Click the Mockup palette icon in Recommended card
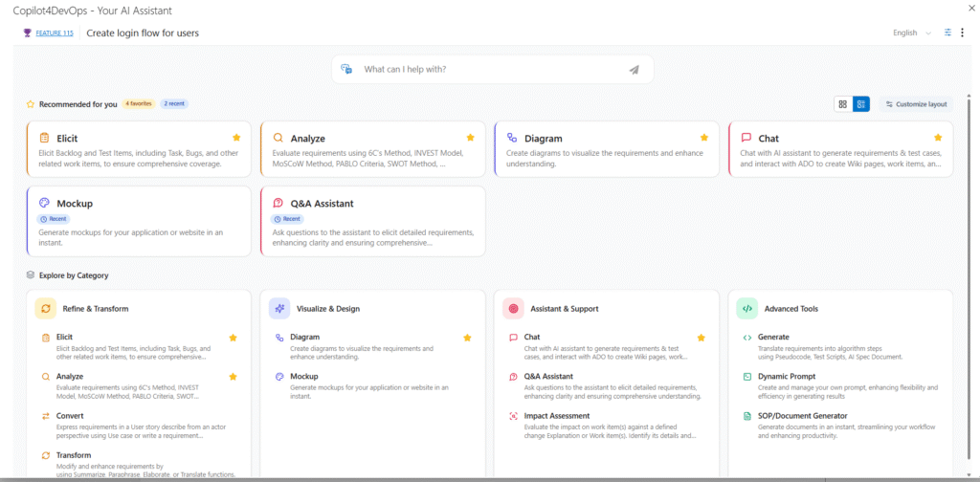The width and height of the screenshot is (980, 482). pos(44,203)
